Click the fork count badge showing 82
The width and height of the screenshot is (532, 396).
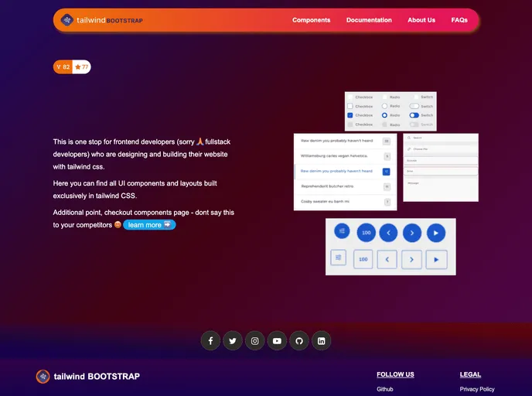point(63,67)
